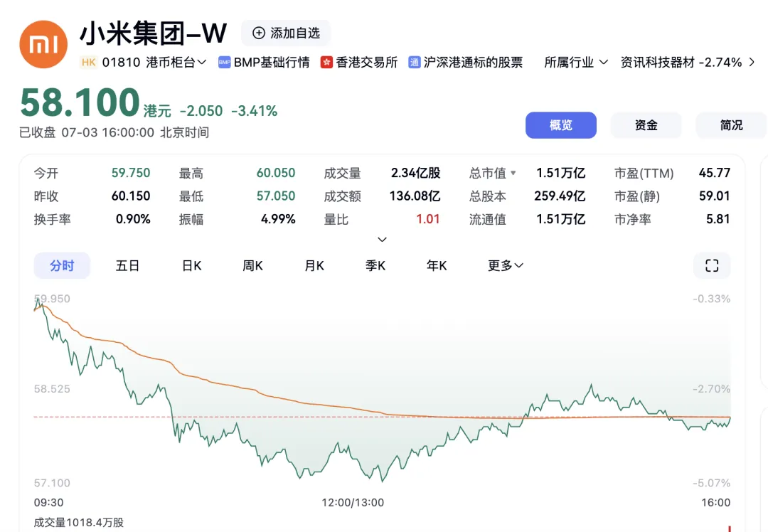Click the blue 通 Stock Connect icon
The image size is (768, 532).
tap(415, 62)
